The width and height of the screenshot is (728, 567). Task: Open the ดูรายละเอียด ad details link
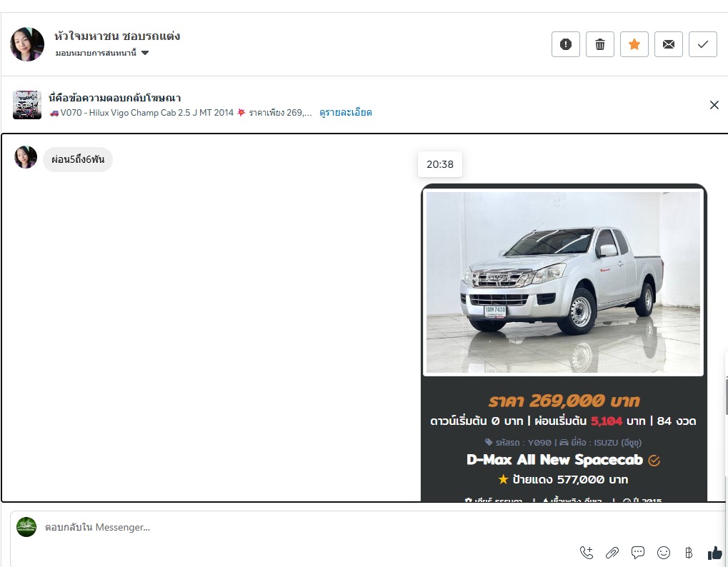346,112
